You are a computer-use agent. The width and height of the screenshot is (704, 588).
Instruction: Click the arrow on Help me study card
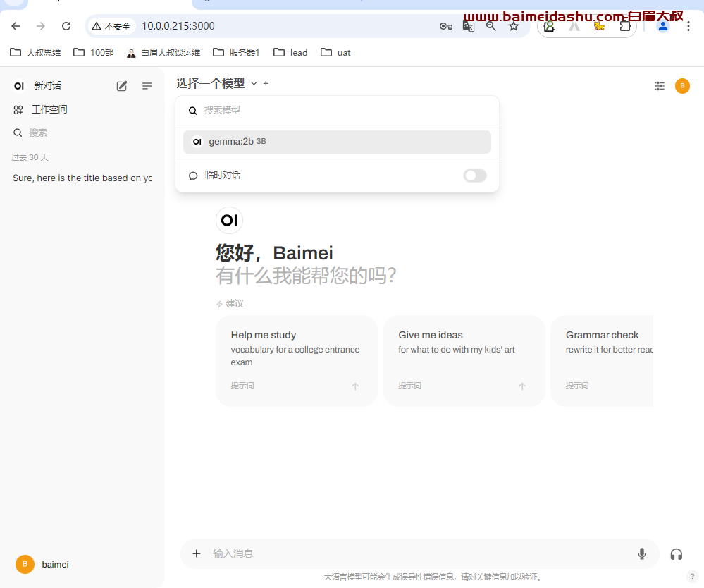355,386
